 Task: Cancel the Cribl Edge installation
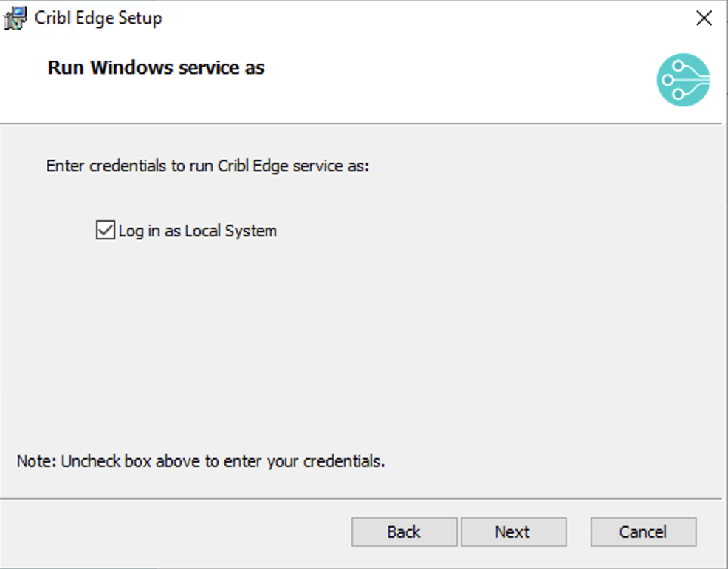643,531
